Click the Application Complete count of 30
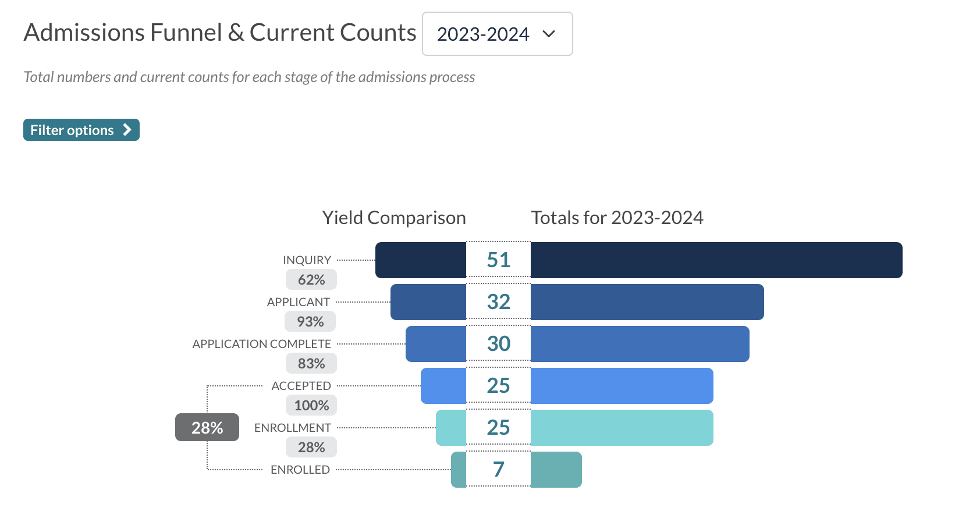 [x=498, y=344]
